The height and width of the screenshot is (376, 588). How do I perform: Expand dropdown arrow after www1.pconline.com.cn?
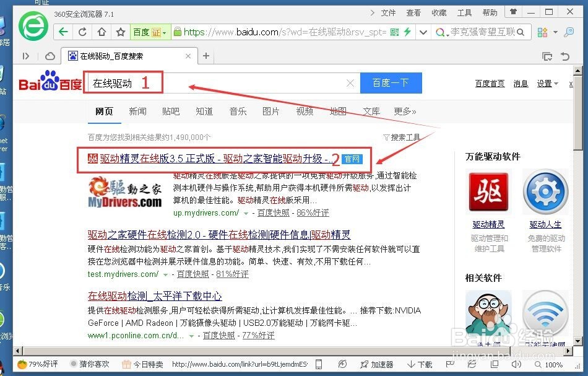pyautogui.click(x=191, y=336)
